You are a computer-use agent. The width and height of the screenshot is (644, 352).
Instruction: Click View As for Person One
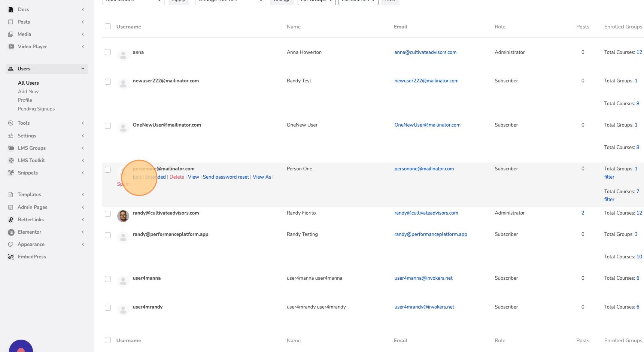[x=262, y=177]
